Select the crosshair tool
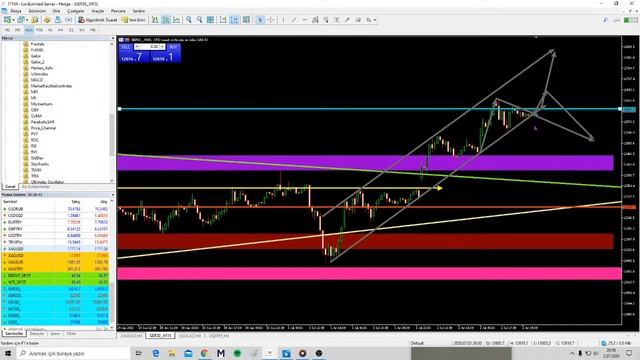The width and height of the screenshot is (640, 360). click(x=271, y=20)
